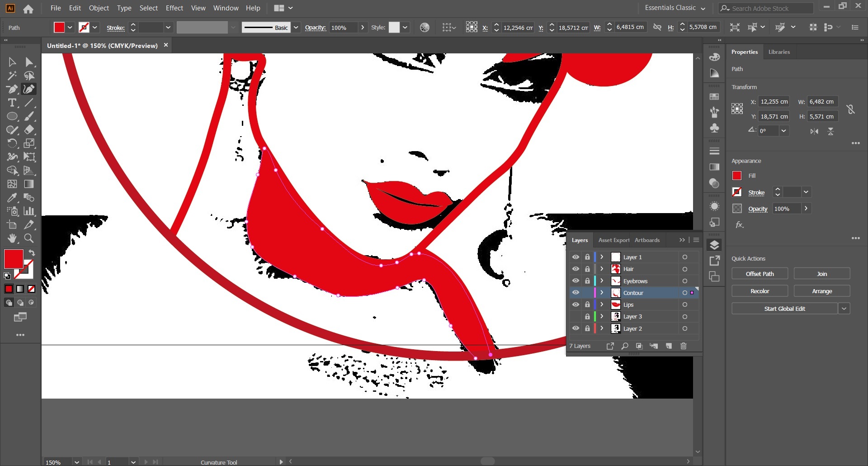Viewport: 868px width, 466px height.
Task: Expand the Contour layer contents
Action: [x=602, y=293]
